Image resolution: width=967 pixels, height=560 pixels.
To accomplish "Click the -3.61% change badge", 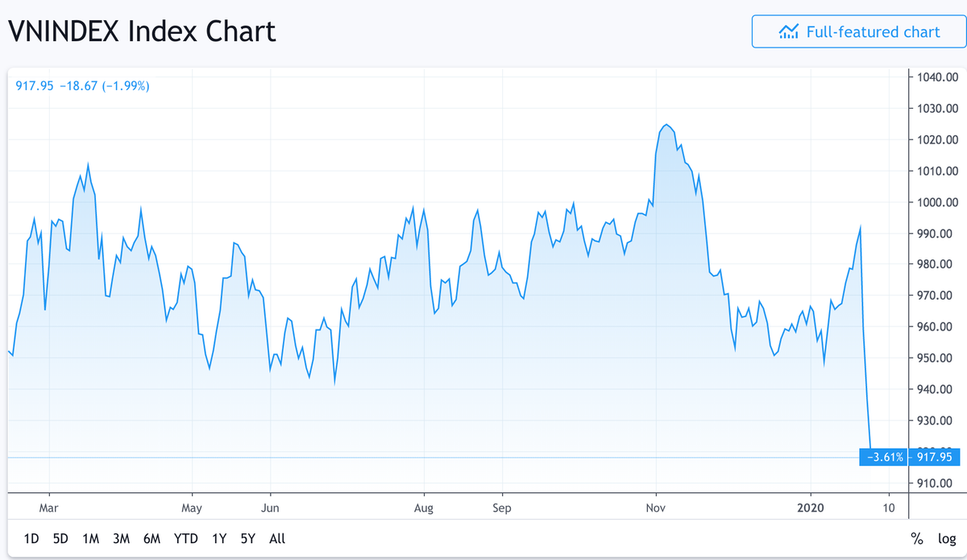I will (x=886, y=457).
